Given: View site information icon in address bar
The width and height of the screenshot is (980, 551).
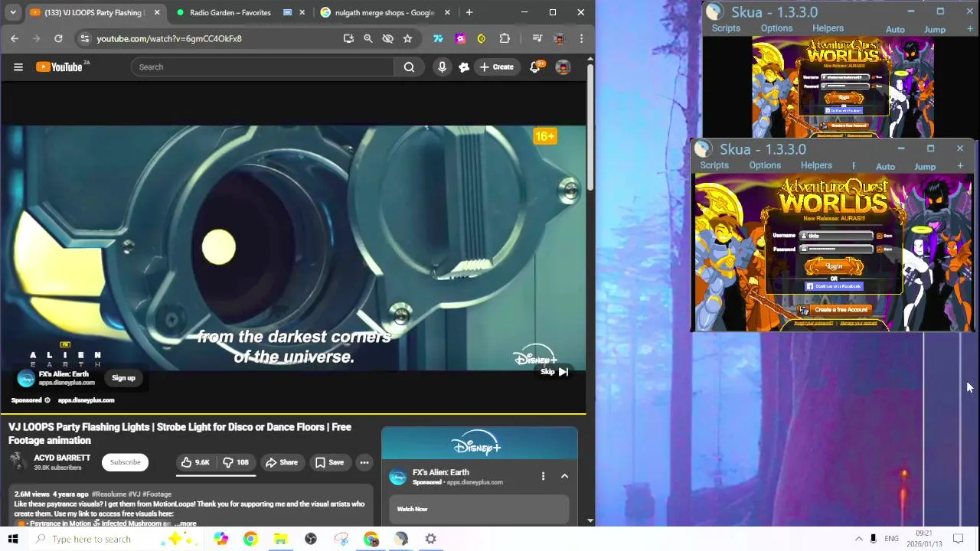Looking at the screenshot, I should click(x=84, y=38).
